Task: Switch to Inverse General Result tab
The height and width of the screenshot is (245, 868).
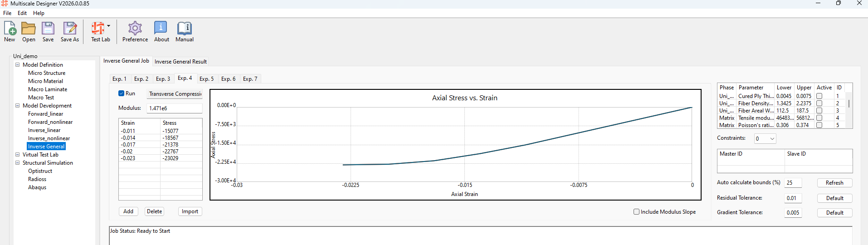Action: click(x=180, y=62)
